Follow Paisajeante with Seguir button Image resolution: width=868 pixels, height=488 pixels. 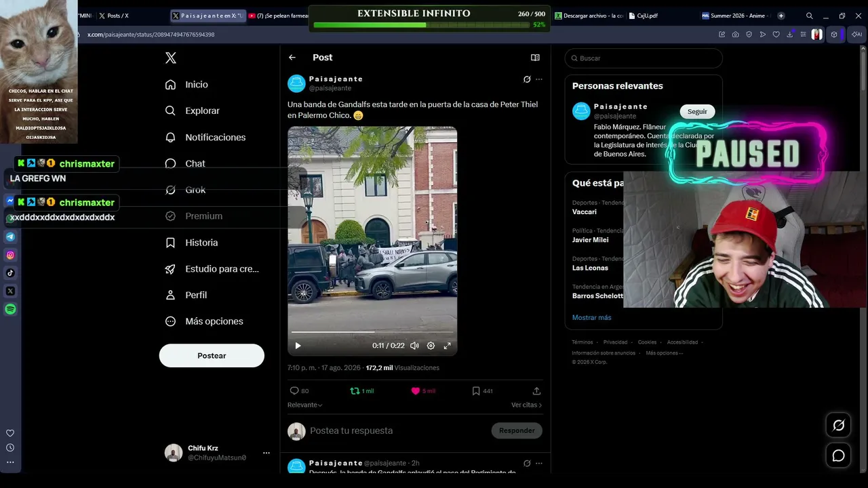coord(697,112)
